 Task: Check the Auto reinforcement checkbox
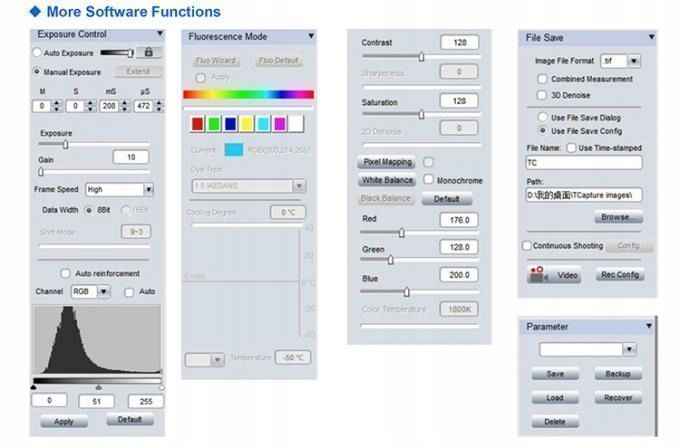click(x=65, y=273)
